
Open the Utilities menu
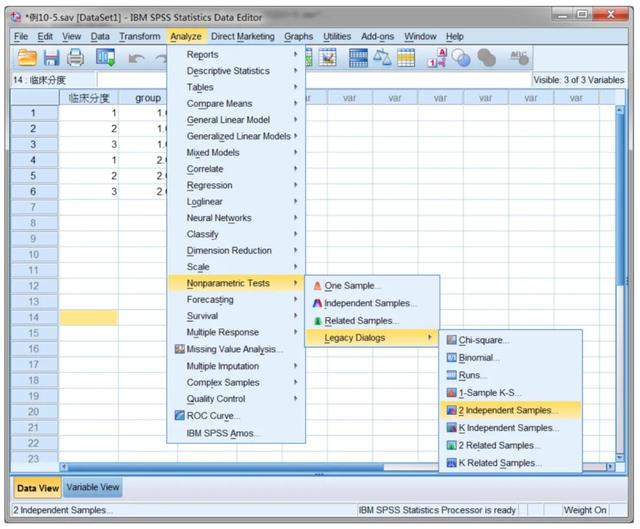pos(337,36)
